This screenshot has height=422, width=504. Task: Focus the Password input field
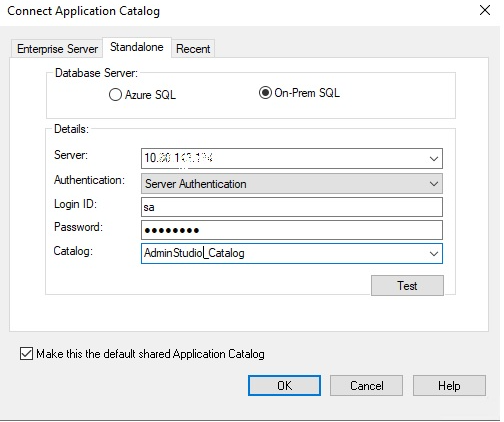(292, 230)
